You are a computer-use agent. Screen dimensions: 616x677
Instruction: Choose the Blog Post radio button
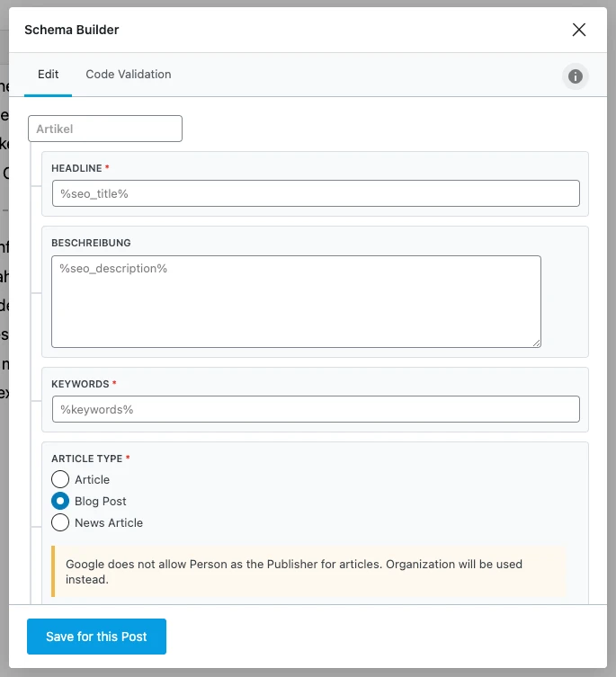tap(60, 501)
